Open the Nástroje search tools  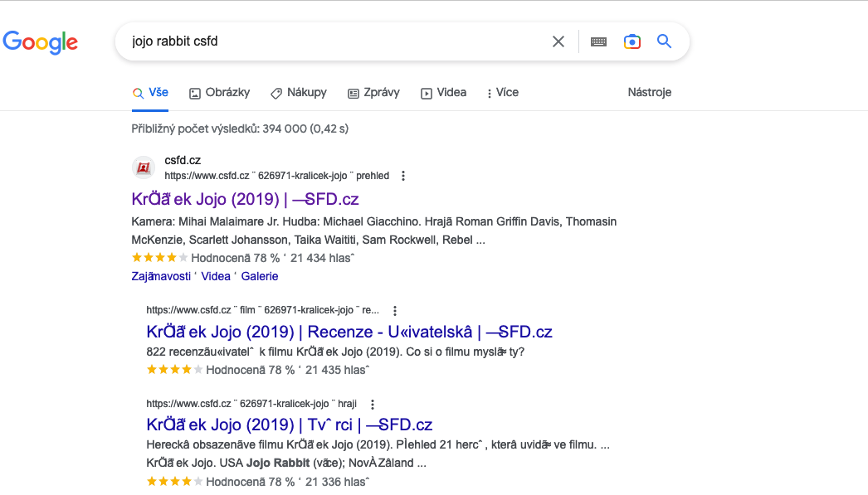[x=649, y=93]
